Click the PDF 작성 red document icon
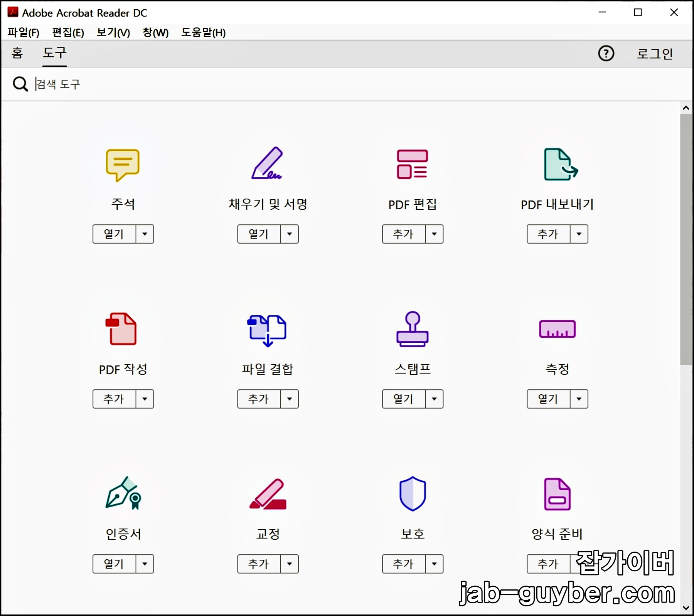 click(x=121, y=329)
